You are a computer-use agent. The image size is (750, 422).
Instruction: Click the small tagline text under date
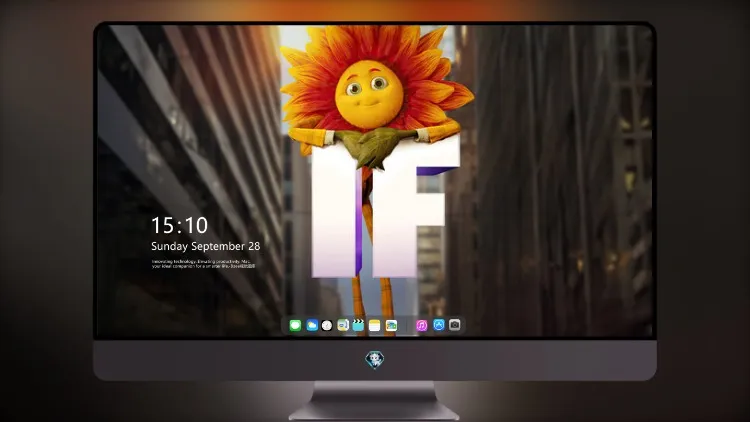tap(203, 264)
